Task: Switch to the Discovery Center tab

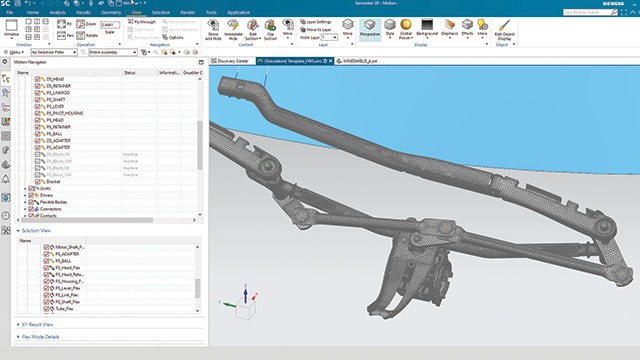Action: point(231,61)
